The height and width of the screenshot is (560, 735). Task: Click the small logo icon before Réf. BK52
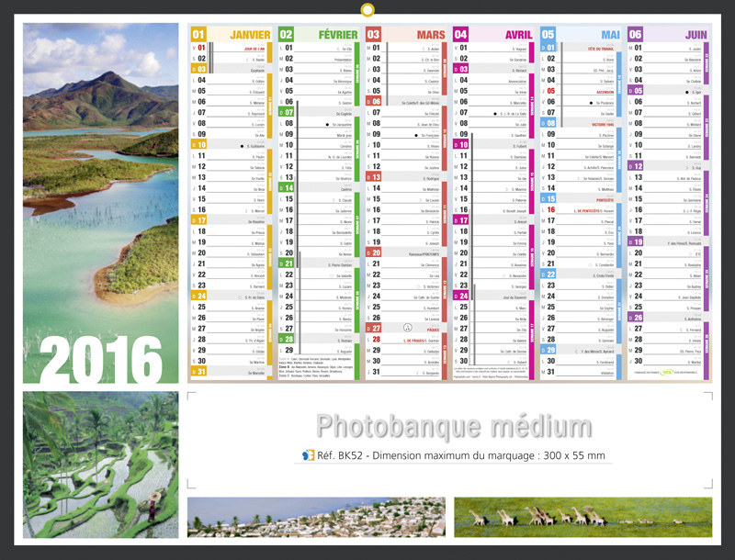(x=309, y=454)
